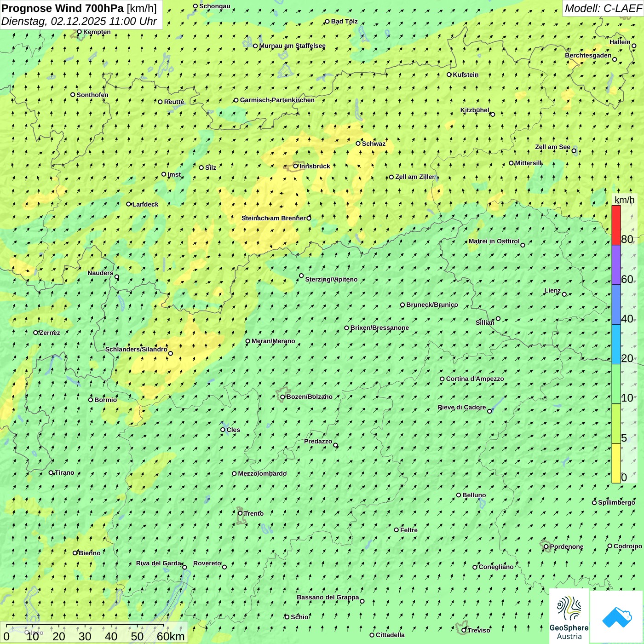Click the GeoSphere Austria logo
The height and width of the screenshot is (644, 644).
click(569, 616)
